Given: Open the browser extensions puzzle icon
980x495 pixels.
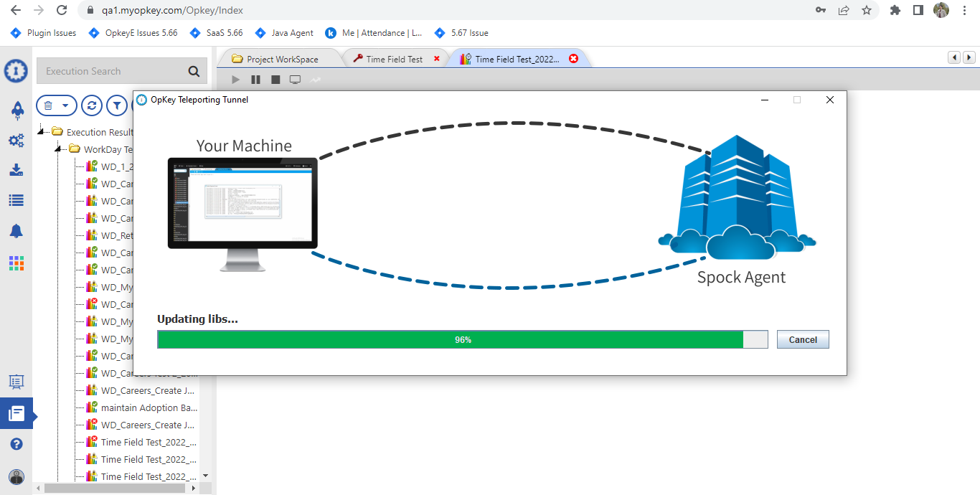Looking at the screenshot, I should click(x=895, y=10).
